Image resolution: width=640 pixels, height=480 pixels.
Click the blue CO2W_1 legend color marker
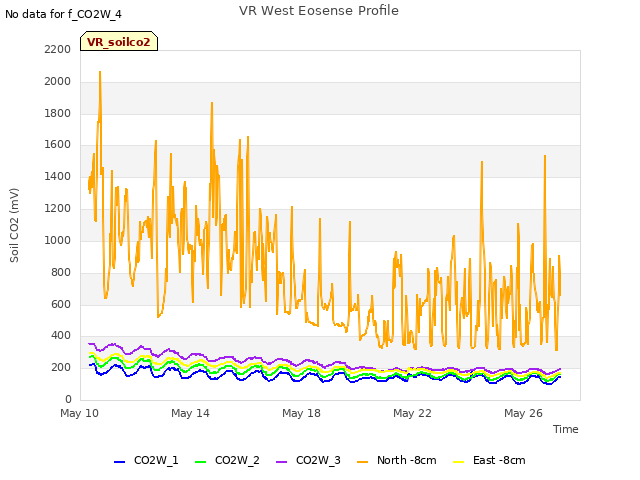coord(119,462)
